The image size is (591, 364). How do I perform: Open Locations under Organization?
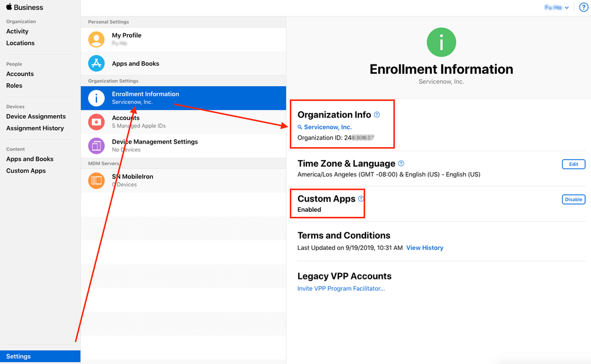[x=20, y=43]
